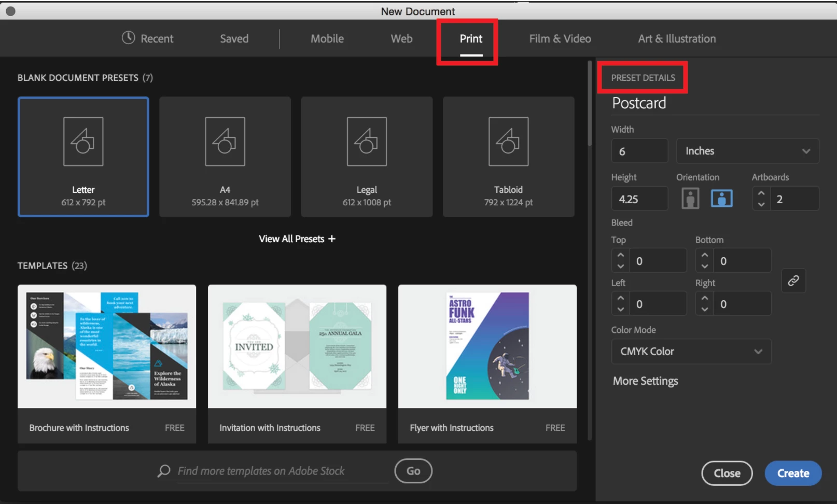The width and height of the screenshot is (837, 504).
Task: Adjust the Left bleed stepper
Action: (x=621, y=303)
